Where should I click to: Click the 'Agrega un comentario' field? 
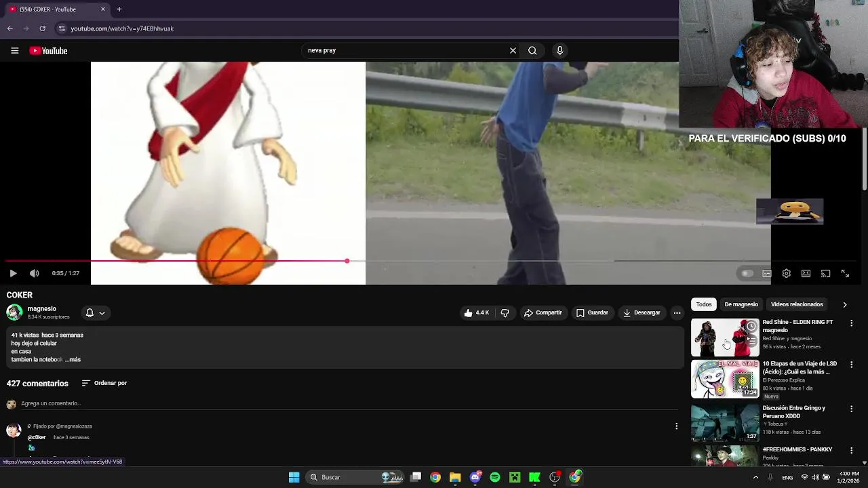point(348,403)
